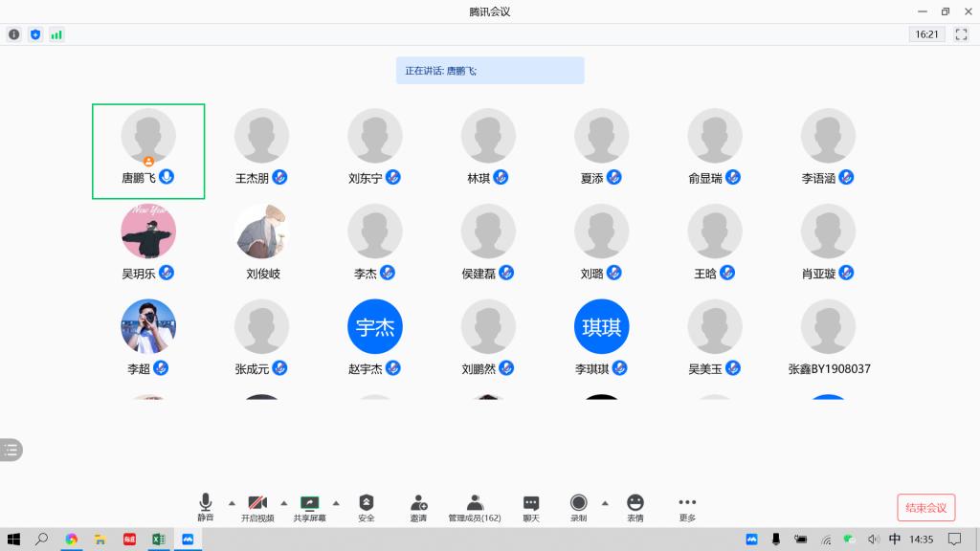This screenshot has height=551, width=980.
Task: Expand audio options arrow beside 静音
Action: tap(231, 502)
